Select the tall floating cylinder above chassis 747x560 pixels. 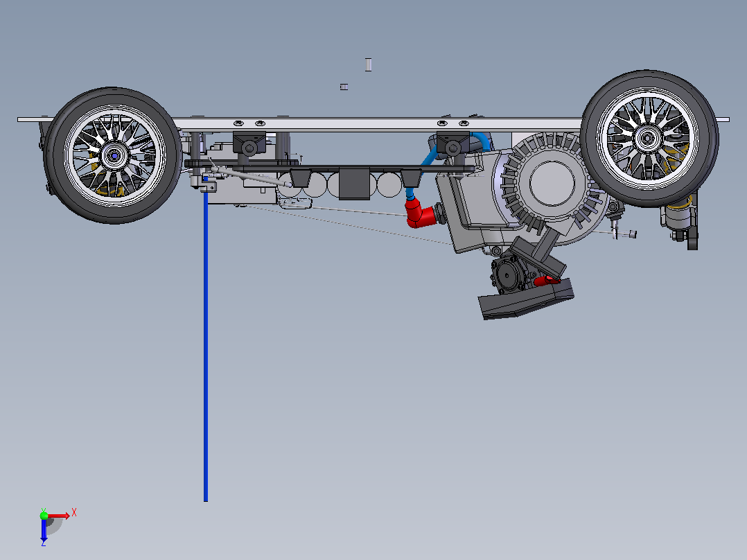coord(368,65)
